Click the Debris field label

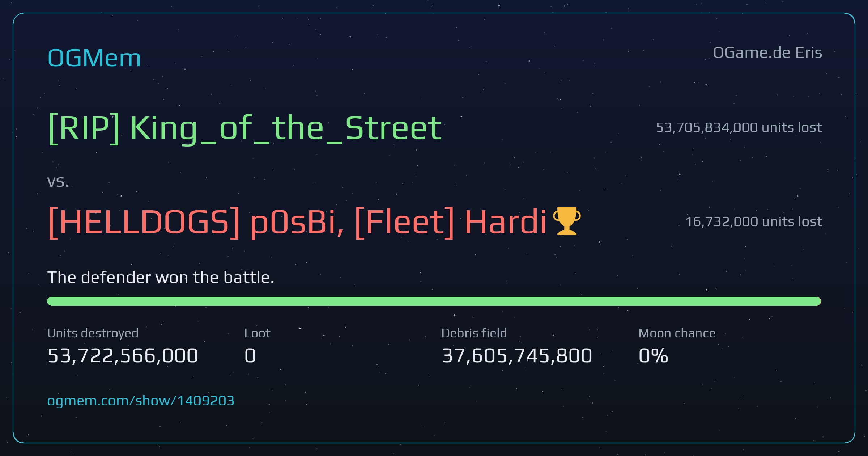point(474,333)
